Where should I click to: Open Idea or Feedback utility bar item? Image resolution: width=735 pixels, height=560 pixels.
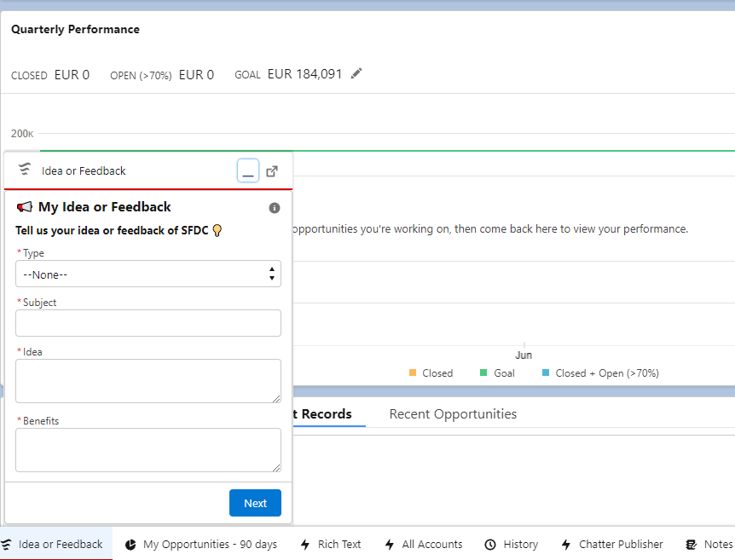[x=56, y=544]
